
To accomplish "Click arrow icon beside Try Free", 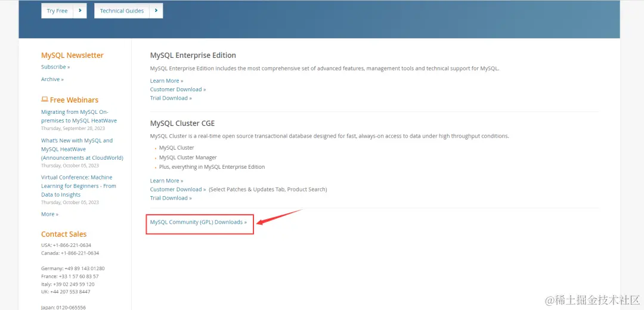I will 80,11.
